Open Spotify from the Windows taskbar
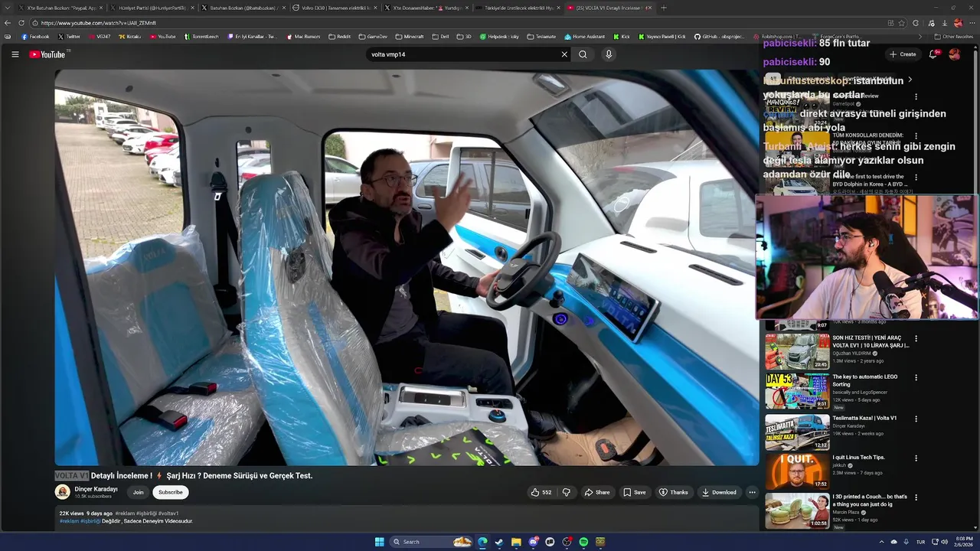The height and width of the screenshot is (551, 980). coord(583,542)
